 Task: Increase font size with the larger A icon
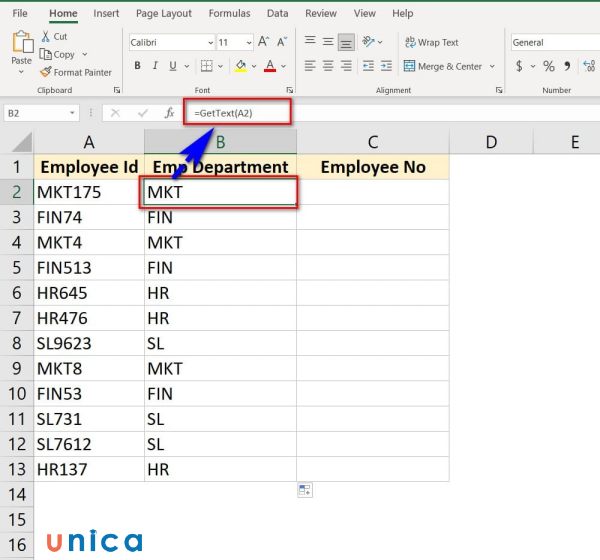click(264, 42)
